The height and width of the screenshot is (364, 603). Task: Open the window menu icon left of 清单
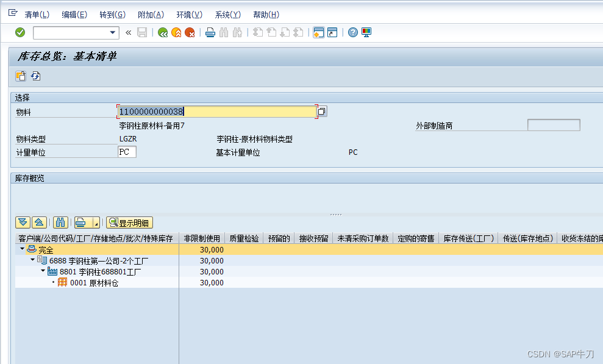coord(13,13)
